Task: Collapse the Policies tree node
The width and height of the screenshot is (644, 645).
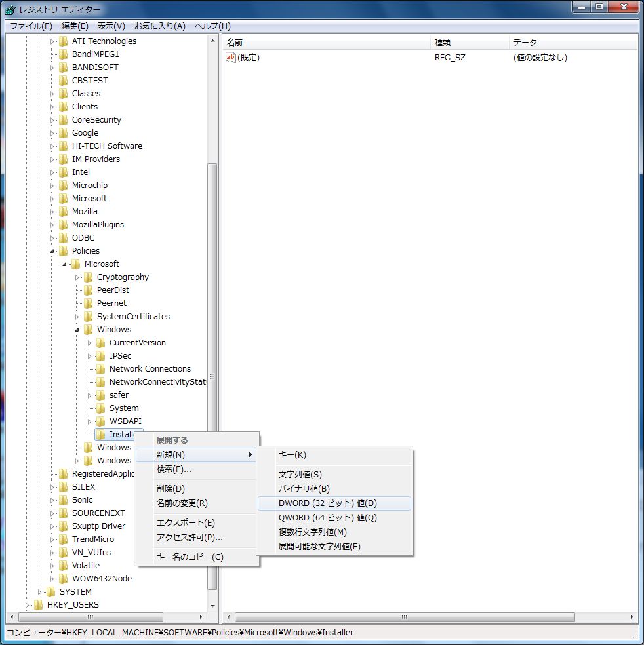Action: click(x=52, y=251)
